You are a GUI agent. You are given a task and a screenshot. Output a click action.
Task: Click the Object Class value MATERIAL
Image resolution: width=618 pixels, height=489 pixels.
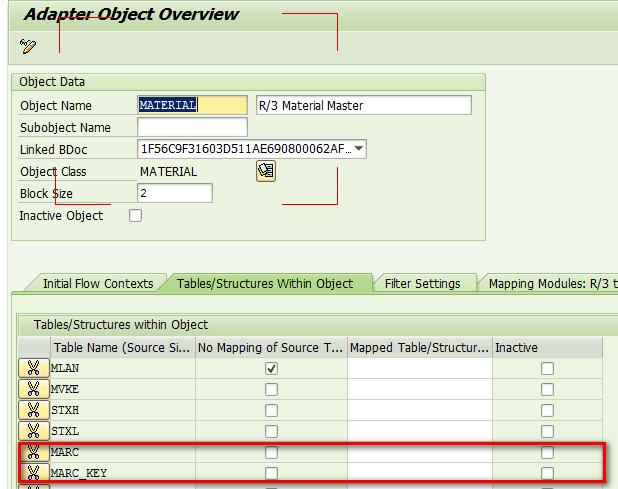point(169,171)
